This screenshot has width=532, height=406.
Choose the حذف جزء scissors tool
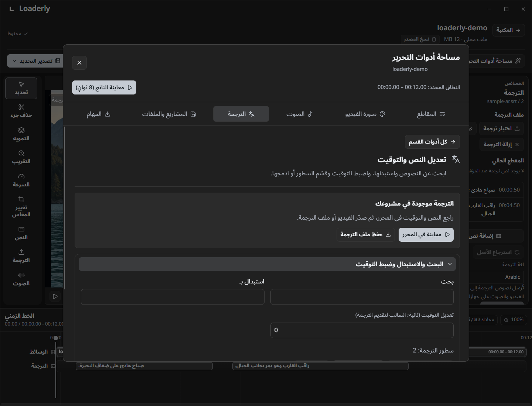pyautogui.click(x=21, y=111)
